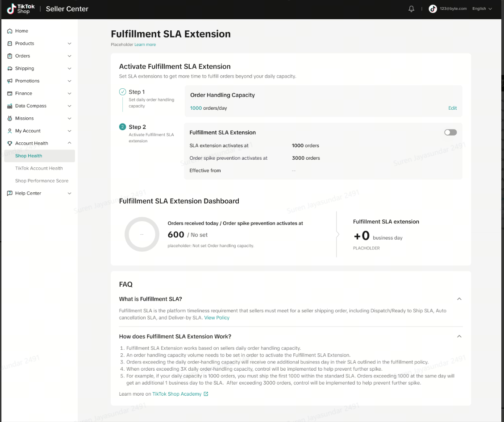Click Edit for Order Handling Capacity
Viewport: 504px width, 422px height.
452,108
